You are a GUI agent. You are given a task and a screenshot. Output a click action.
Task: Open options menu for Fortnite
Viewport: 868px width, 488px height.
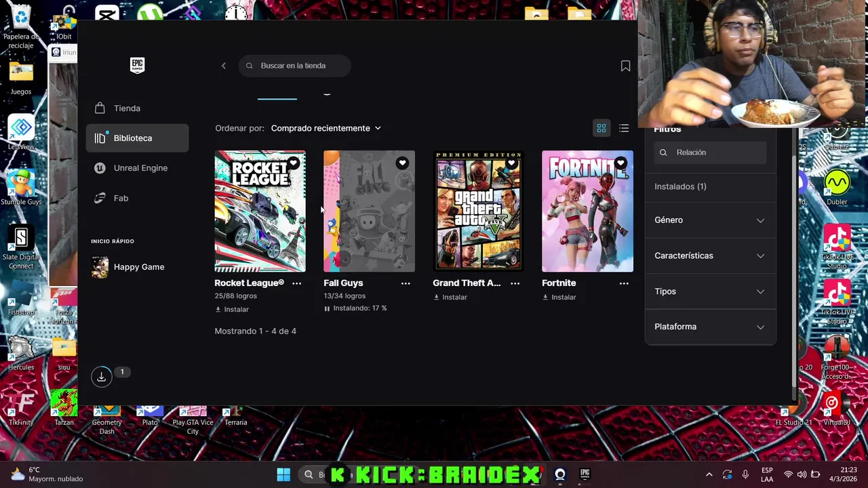click(x=624, y=283)
